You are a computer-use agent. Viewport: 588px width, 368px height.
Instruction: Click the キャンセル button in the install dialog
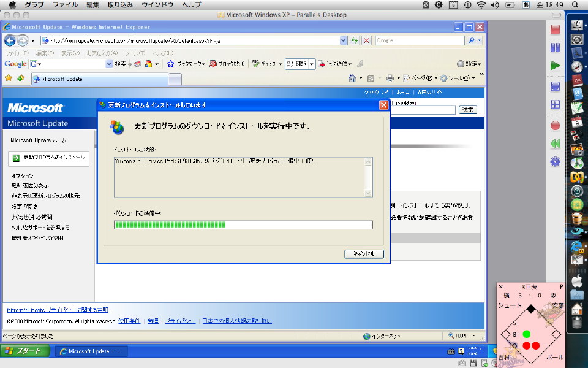364,254
